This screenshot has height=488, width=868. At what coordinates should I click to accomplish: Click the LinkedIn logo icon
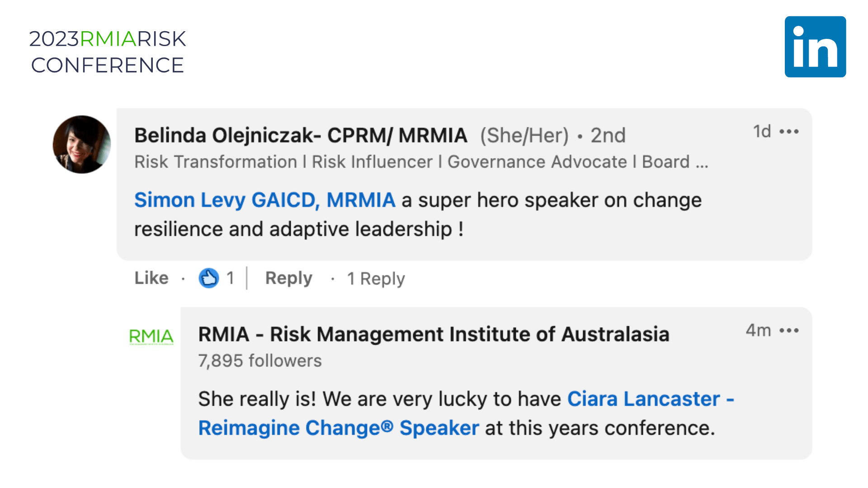click(x=815, y=47)
